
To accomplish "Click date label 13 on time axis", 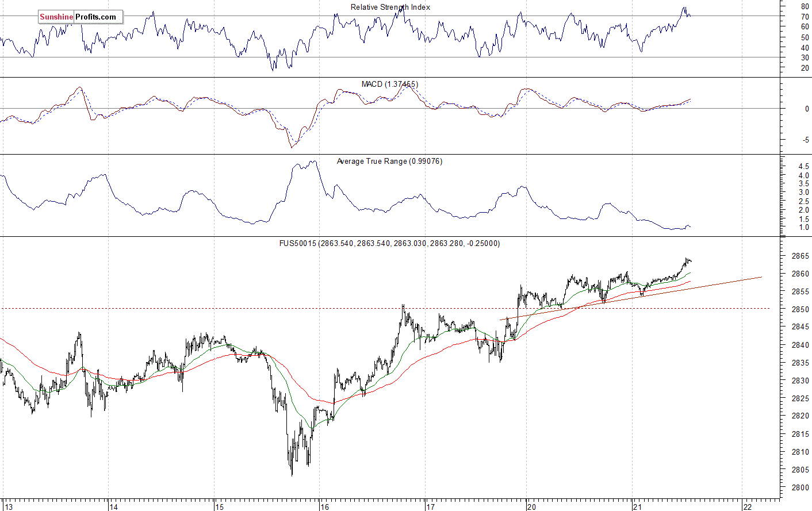I will coord(8,507).
